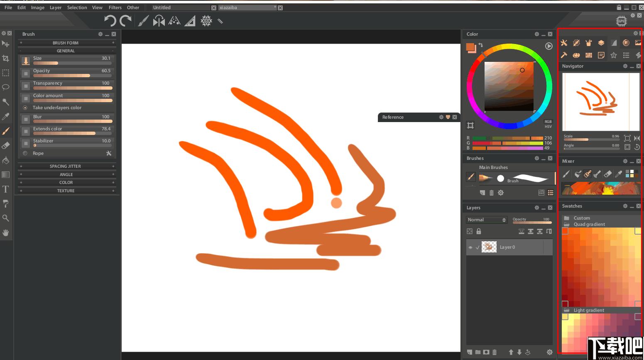Open Brush panel gear settings

[100, 34]
